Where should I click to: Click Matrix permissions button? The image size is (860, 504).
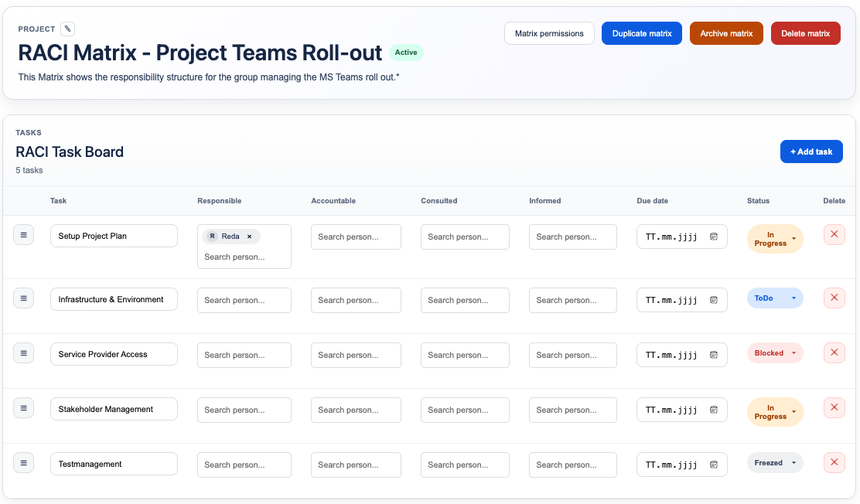[549, 33]
